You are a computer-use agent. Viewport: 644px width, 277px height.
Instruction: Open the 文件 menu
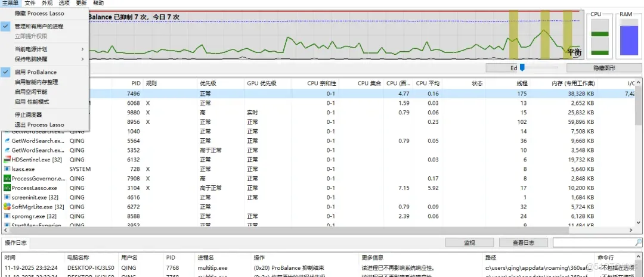click(30, 3)
